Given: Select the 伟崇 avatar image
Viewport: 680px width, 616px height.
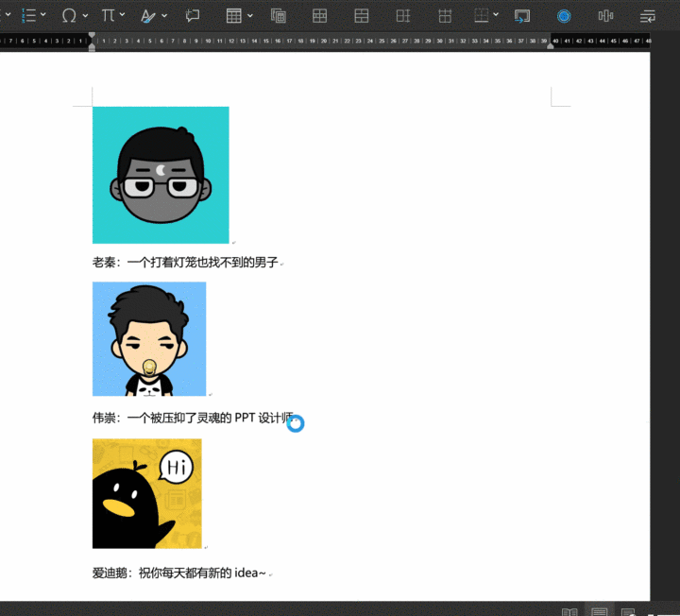Looking at the screenshot, I should coord(149,339).
